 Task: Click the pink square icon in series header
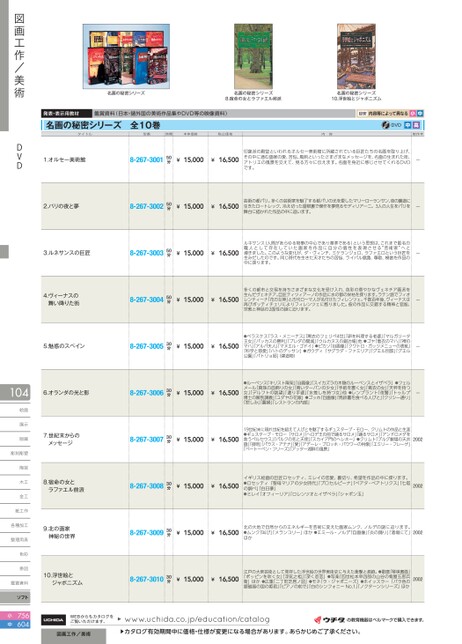(x=416, y=125)
